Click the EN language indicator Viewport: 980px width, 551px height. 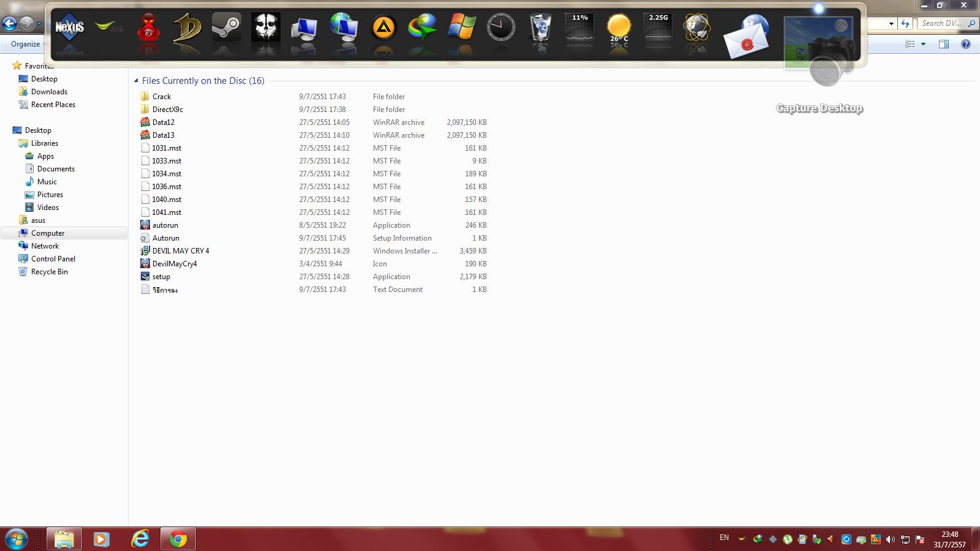pos(724,538)
